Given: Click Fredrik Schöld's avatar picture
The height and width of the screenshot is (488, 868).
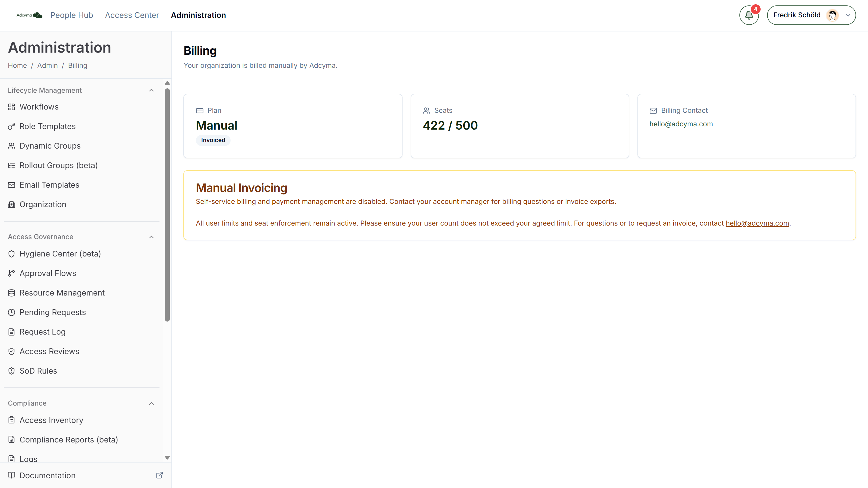Looking at the screenshot, I should point(832,15).
